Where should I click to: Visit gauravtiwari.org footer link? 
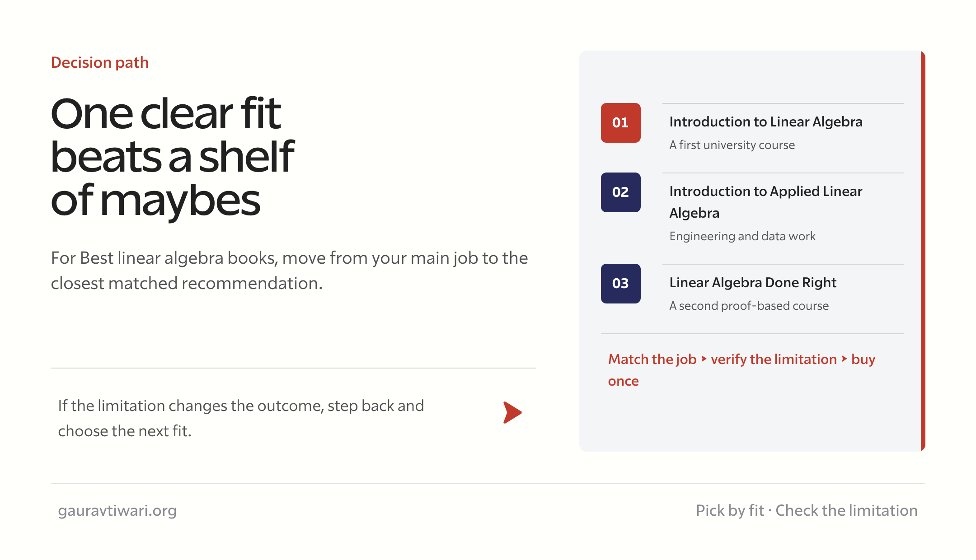click(117, 511)
